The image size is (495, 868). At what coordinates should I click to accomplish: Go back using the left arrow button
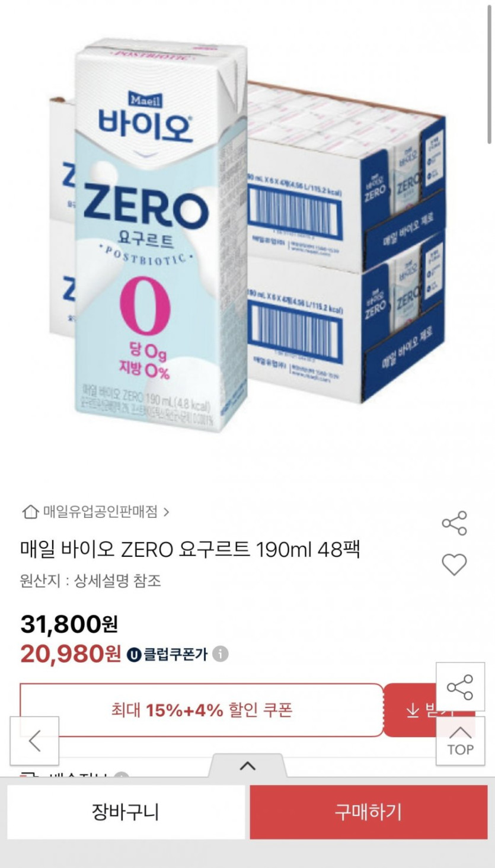34,741
